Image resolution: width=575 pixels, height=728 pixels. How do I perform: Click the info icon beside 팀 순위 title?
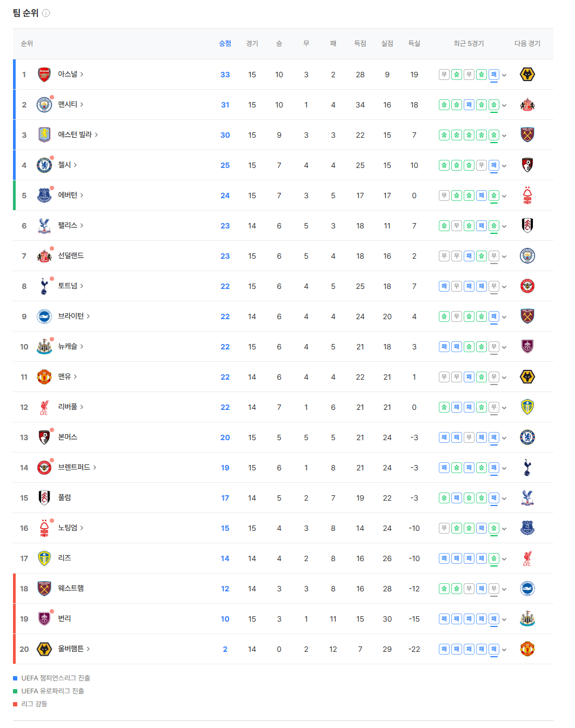(x=46, y=13)
